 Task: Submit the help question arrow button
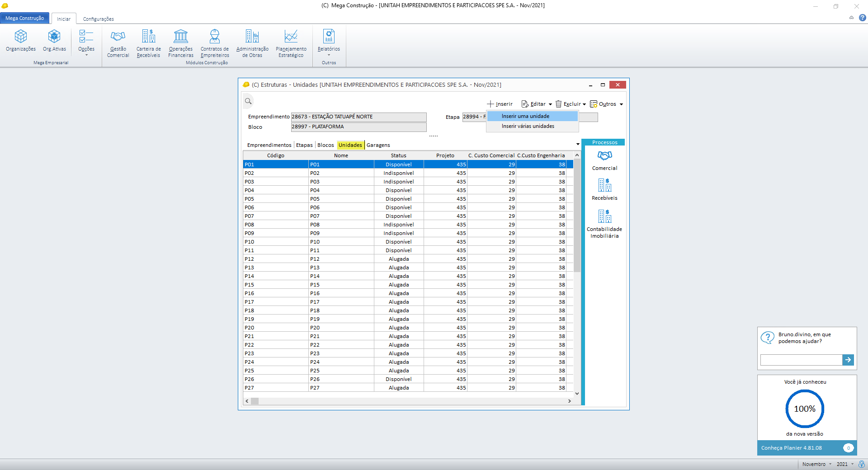(x=848, y=360)
